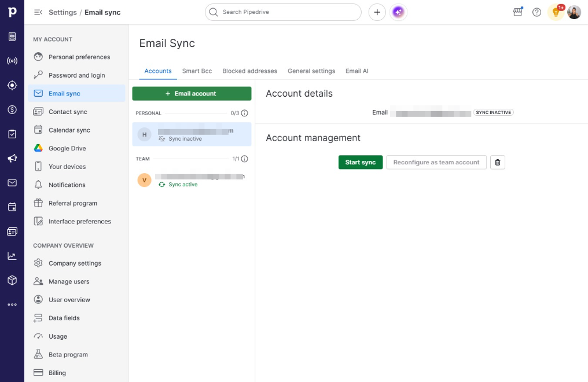Open the More three-dots sidebar menu

pyautogui.click(x=12, y=305)
